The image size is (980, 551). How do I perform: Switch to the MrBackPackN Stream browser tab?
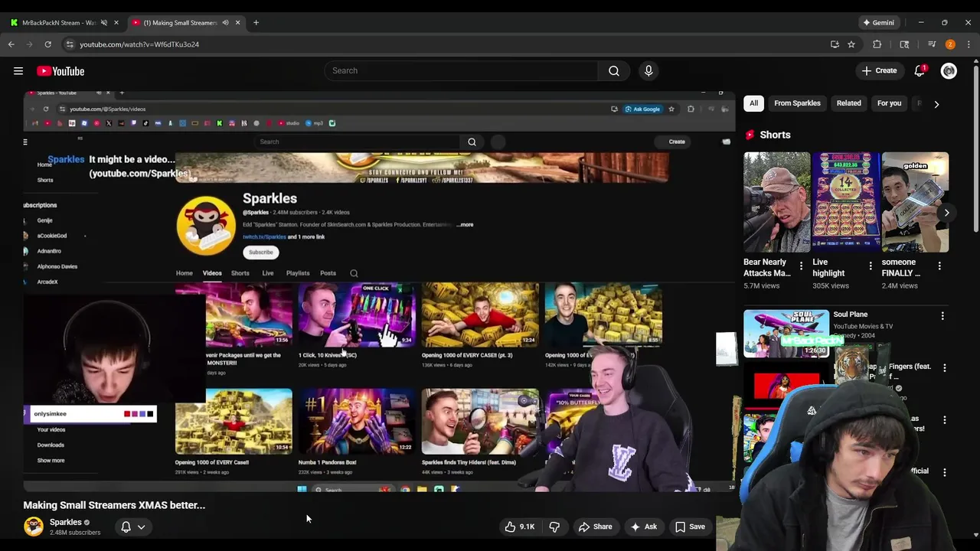tap(60, 23)
